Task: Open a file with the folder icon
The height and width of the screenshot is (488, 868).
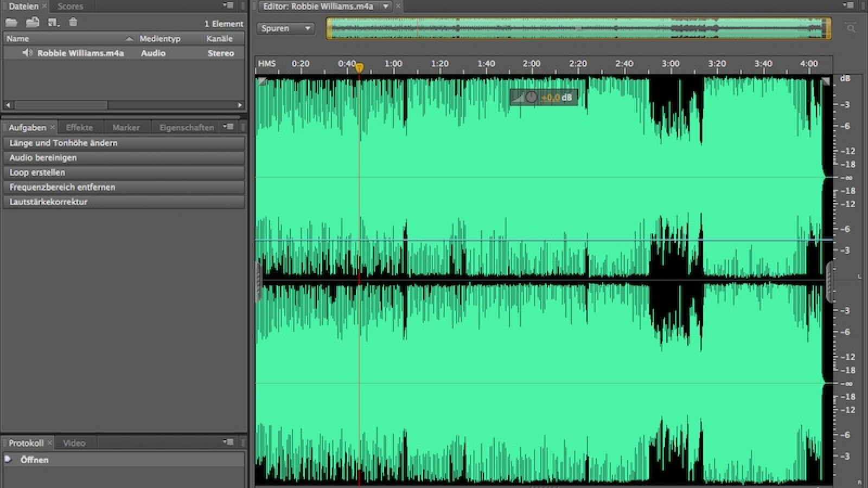Action: (x=11, y=23)
